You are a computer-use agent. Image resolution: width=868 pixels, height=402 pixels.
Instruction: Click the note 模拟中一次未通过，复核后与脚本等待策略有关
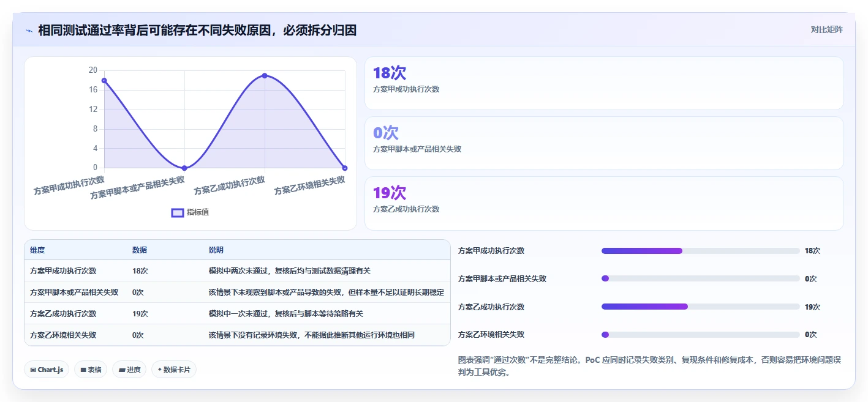286,313
